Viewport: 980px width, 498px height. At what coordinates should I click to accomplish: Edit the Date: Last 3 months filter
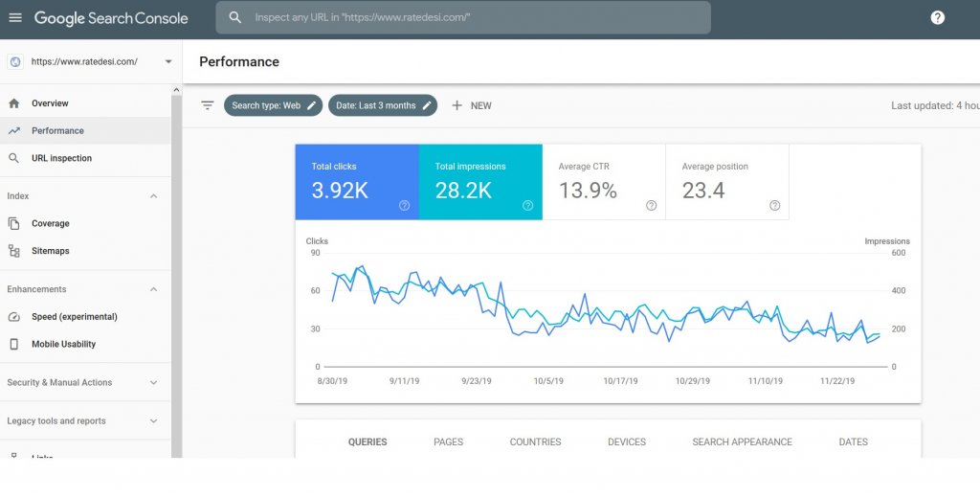coord(383,105)
